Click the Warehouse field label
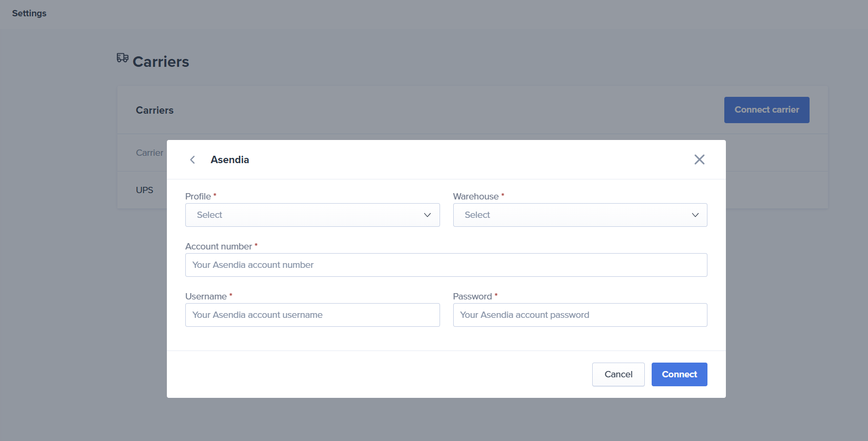This screenshot has width=868, height=441. pyautogui.click(x=476, y=196)
